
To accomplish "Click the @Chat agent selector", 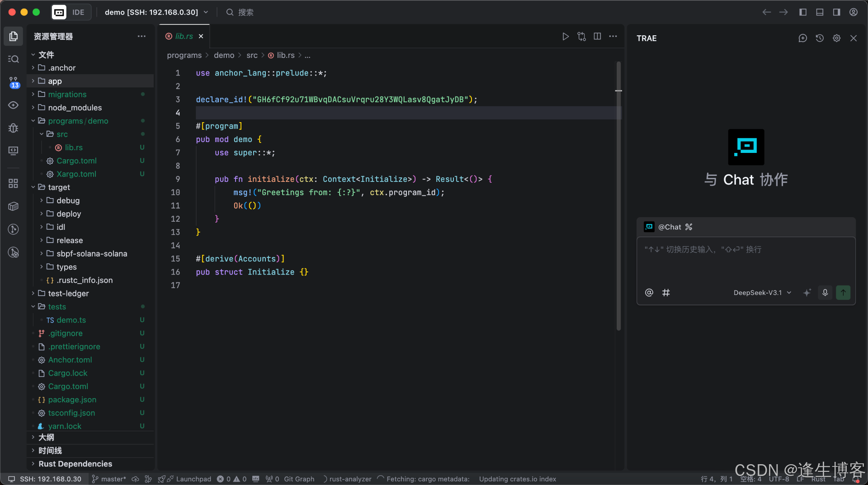I will (668, 227).
